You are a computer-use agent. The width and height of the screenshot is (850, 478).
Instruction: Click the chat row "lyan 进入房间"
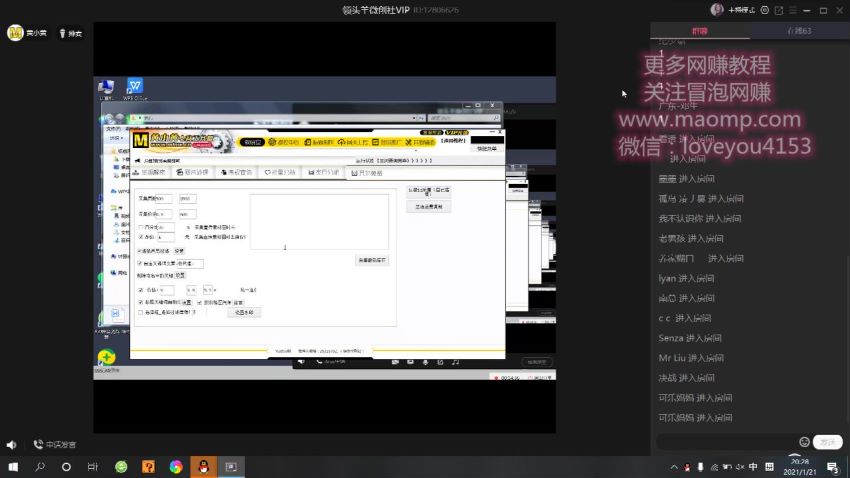click(x=686, y=279)
